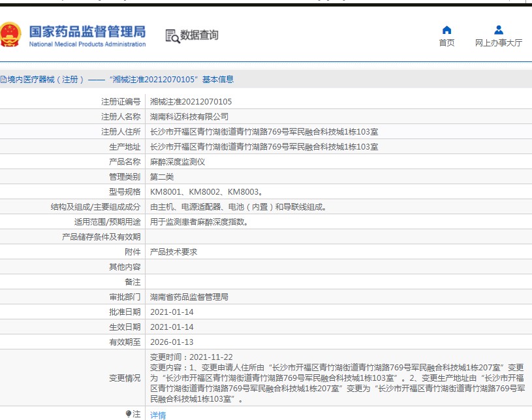Select registration number 湘械注准20212070105 value

point(191,101)
